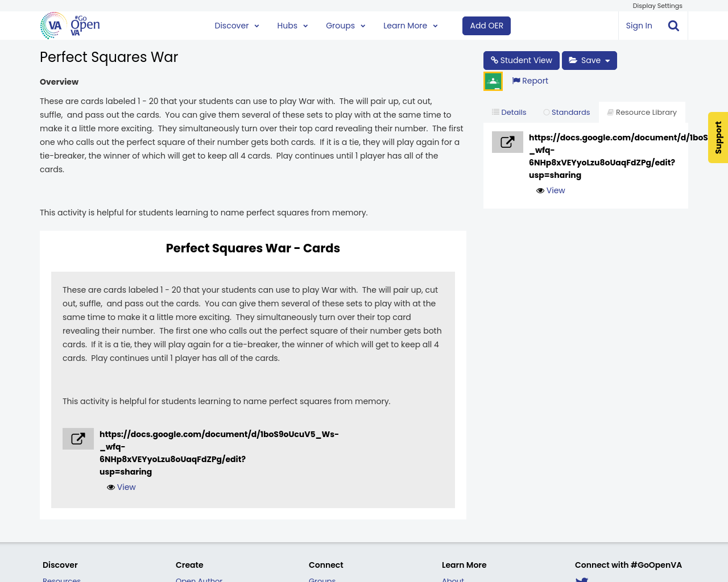728x582 pixels.
Task: Open the Learn More menu
Action: [x=410, y=26]
